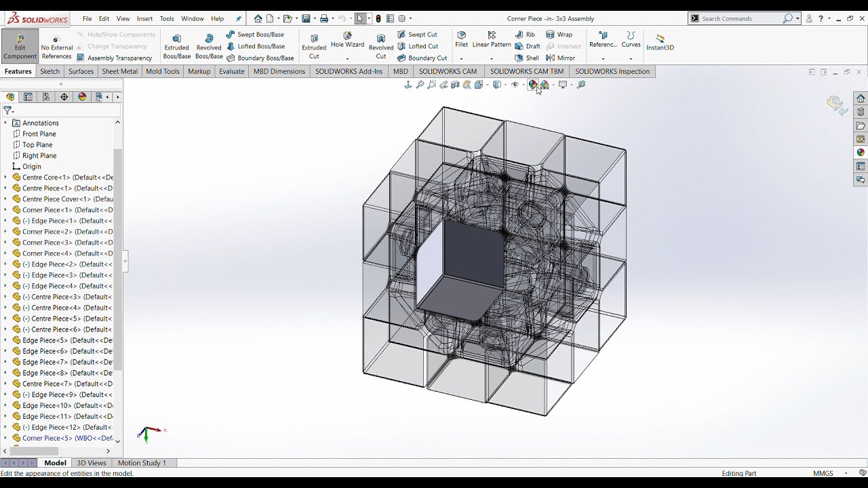Open the Reference Geometry dropdown arrow
The image size is (868, 488).
pyautogui.click(x=603, y=59)
